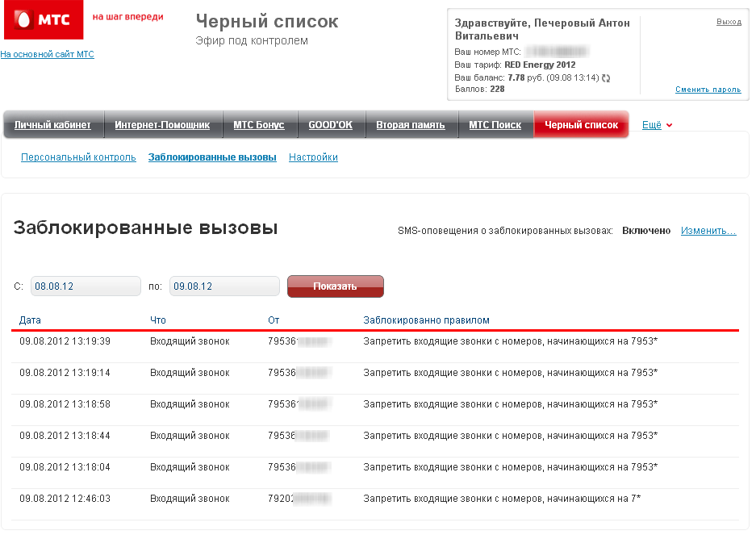
Task: Click the end date field 09.08.12
Action: 224,286
